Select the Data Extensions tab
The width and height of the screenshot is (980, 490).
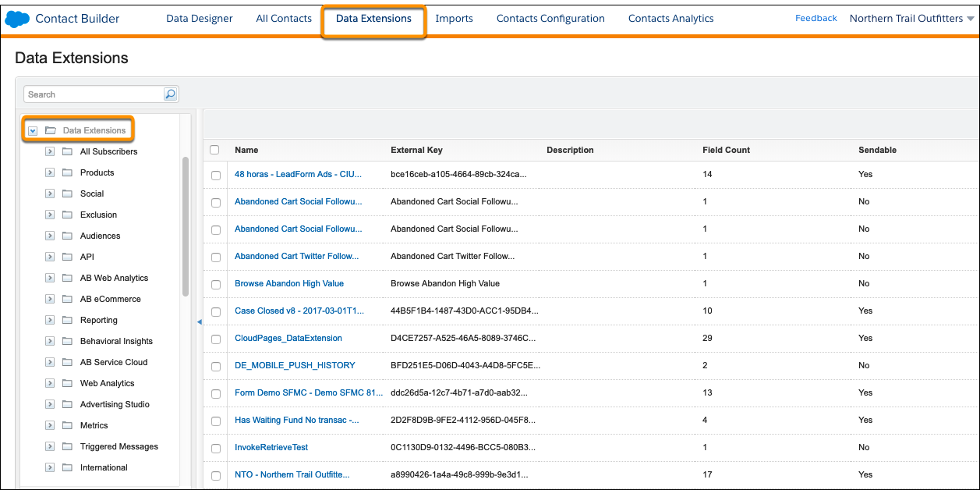(x=373, y=19)
